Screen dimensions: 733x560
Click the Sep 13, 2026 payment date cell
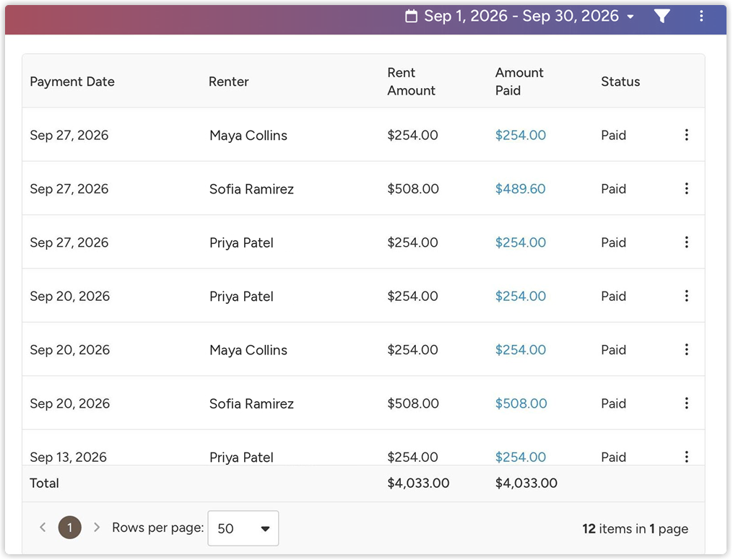tap(69, 458)
